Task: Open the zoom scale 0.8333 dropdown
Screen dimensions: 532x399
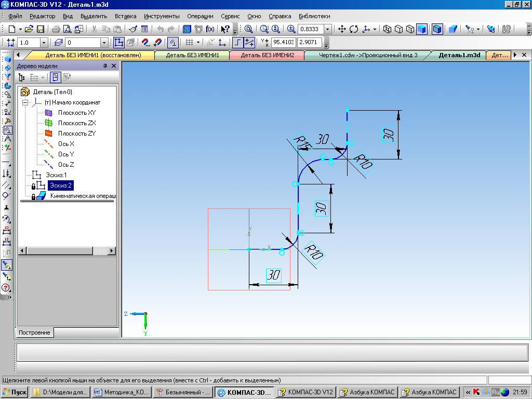Action: (x=328, y=29)
